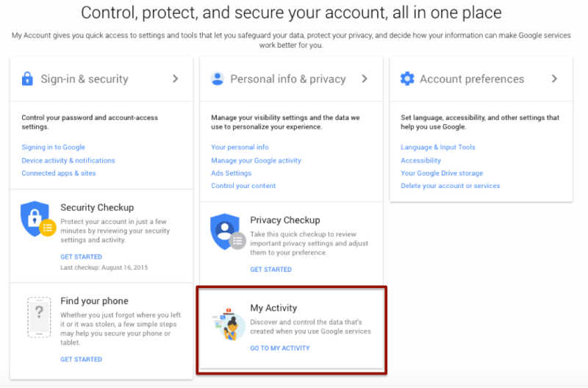
Task: Open Ads Settings link
Action: coord(231,173)
